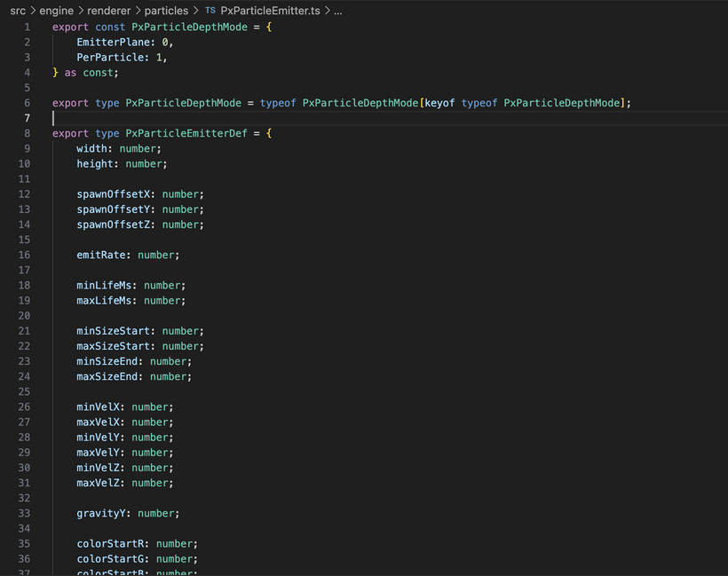728x576 pixels.
Task: Click the TS file icon in breadcrumb
Action: tap(210, 11)
